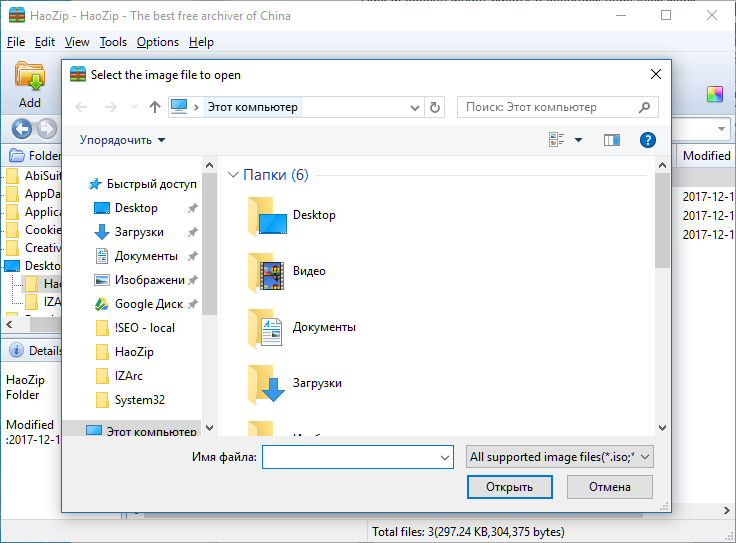Open recent locations dropdown arrow
The width and height of the screenshot is (736, 543).
134,107
